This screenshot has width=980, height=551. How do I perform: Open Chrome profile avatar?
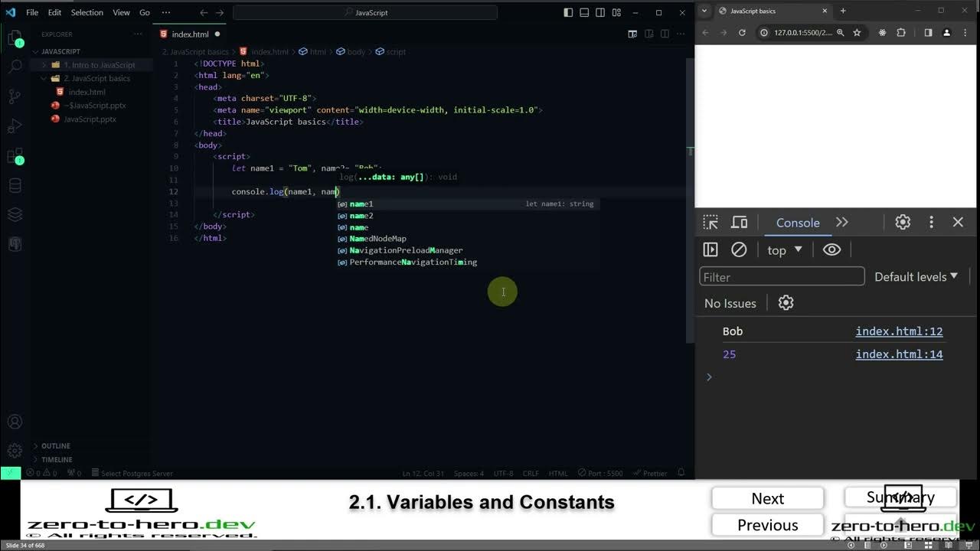tap(946, 33)
